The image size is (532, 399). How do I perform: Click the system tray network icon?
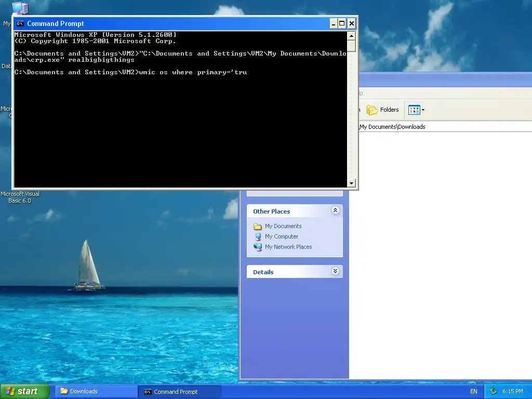[494, 392]
